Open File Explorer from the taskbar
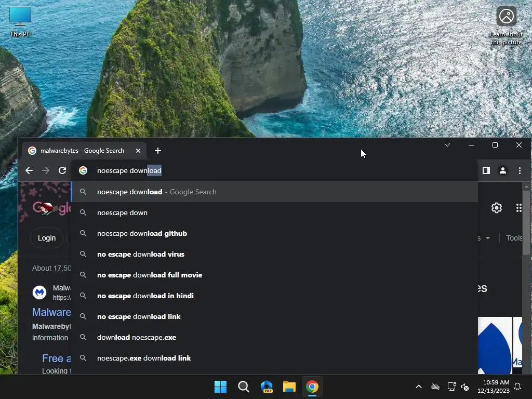The image size is (532, 399). [x=289, y=387]
